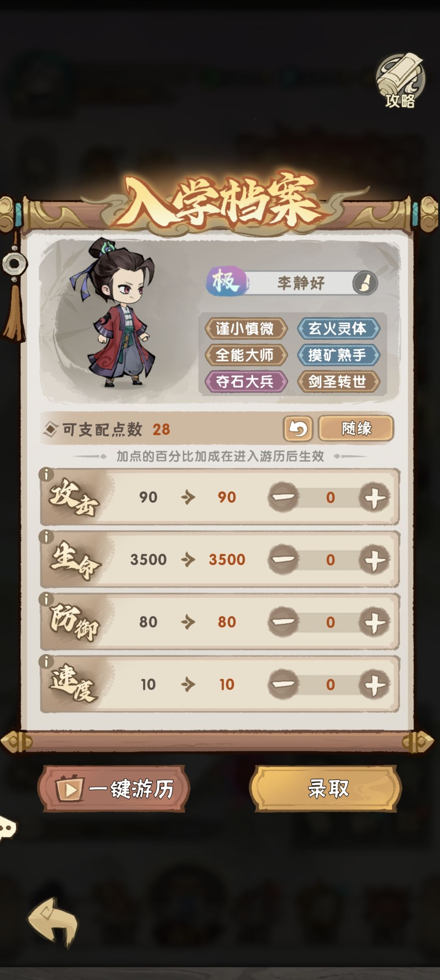
Task: Click the 随缘 random allocation button
Action: click(356, 429)
